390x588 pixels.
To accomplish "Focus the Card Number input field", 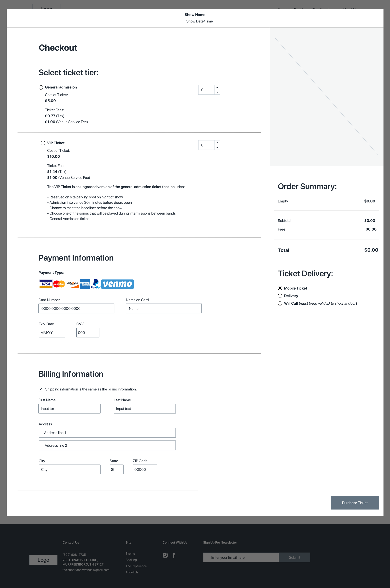I will 76,308.
